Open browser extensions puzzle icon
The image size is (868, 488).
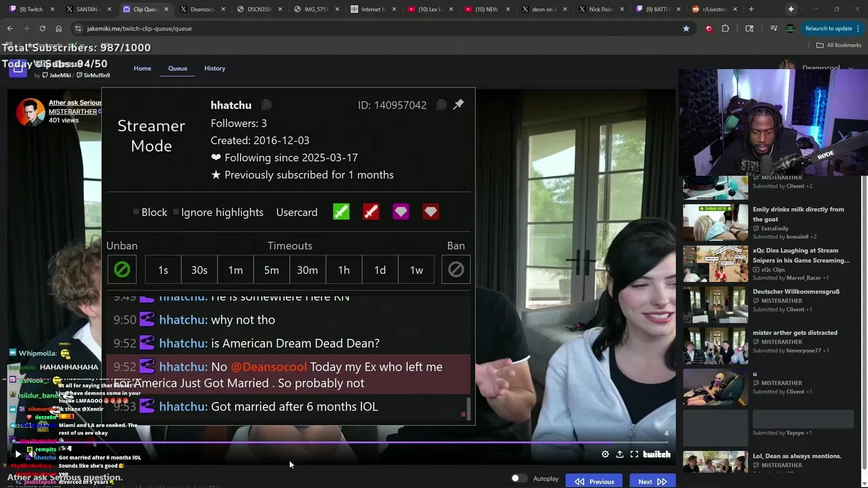[x=726, y=28]
